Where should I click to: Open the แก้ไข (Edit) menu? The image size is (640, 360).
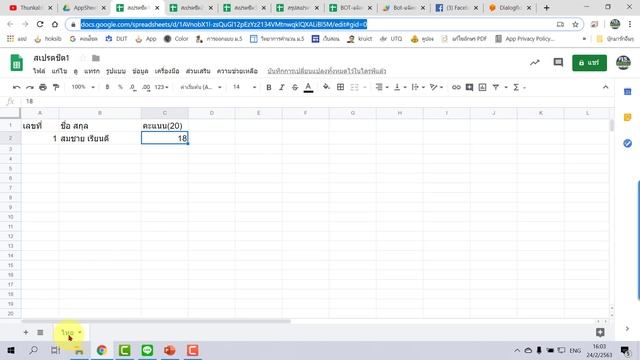(x=59, y=71)
